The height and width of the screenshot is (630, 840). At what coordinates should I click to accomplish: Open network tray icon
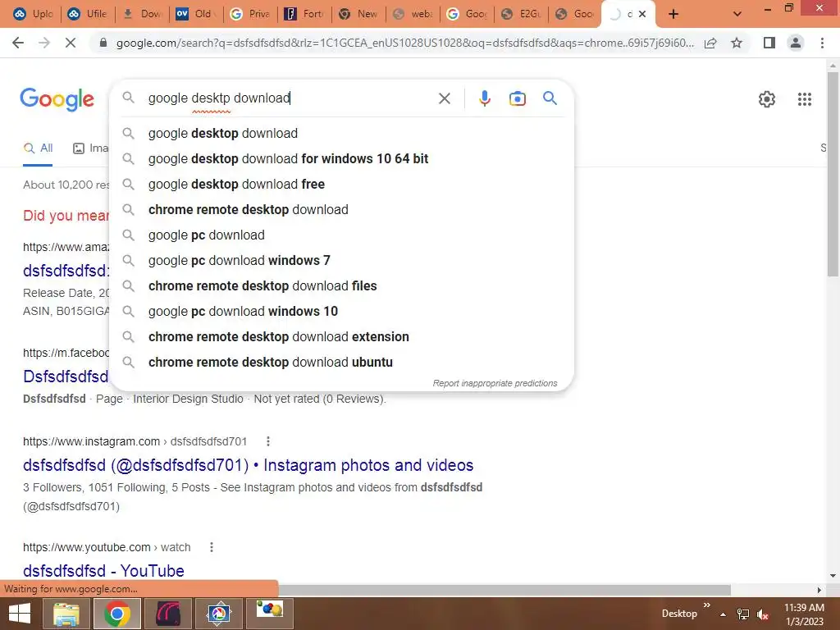(743, 614)
